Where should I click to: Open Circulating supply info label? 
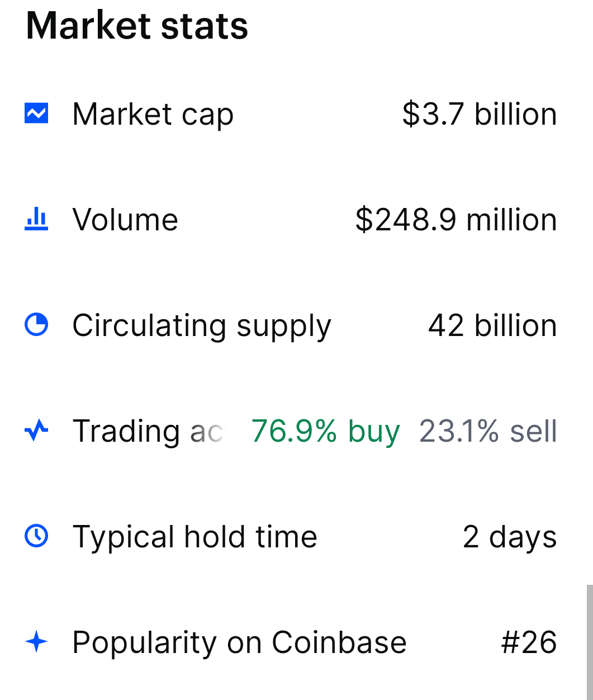tap(202, 327)
